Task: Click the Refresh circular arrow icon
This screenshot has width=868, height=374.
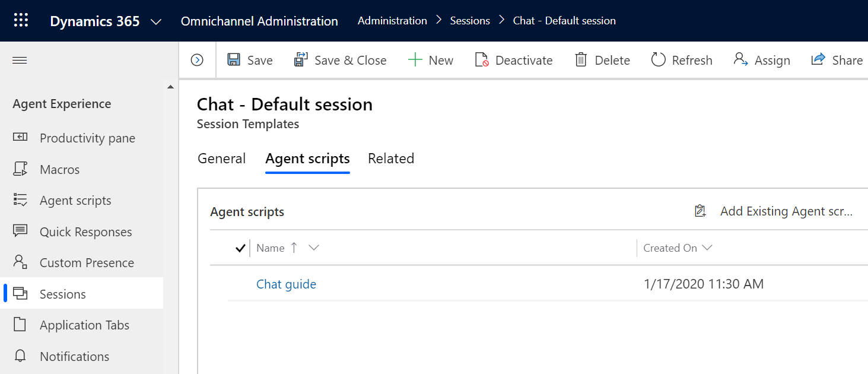Action: tap(658, 60)
